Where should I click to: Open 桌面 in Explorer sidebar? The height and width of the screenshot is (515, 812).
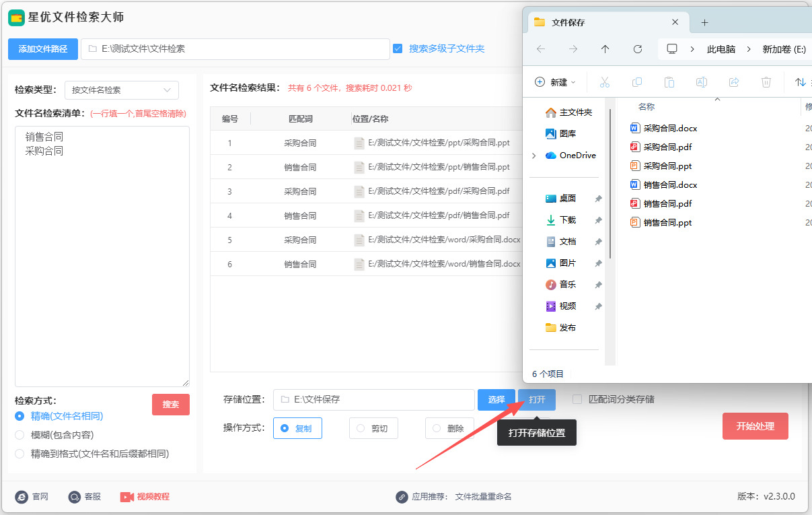[561, 199]
